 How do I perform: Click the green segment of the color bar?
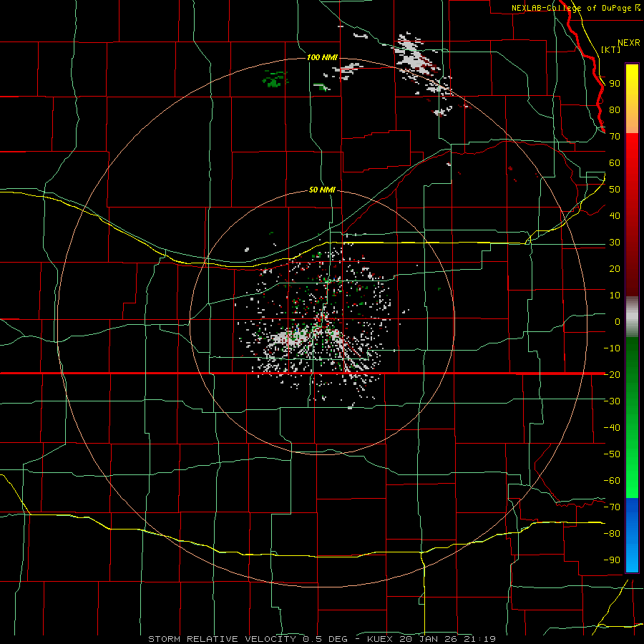(x=632, y=418)
